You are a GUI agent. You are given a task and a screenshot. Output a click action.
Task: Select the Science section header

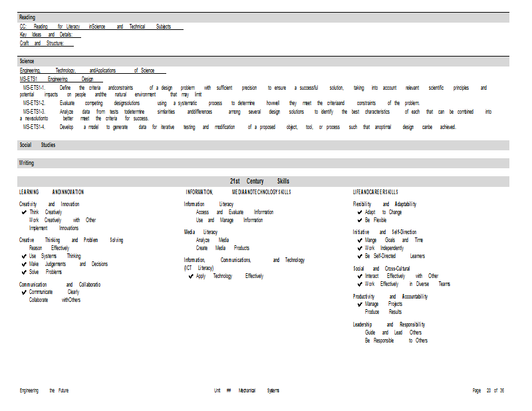click(263, 61)
